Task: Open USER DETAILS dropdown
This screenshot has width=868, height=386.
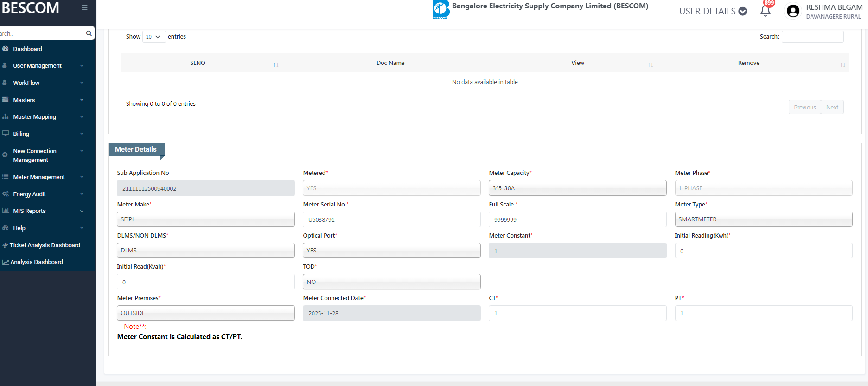Action: pyautogui.click(x=713, y=11)
